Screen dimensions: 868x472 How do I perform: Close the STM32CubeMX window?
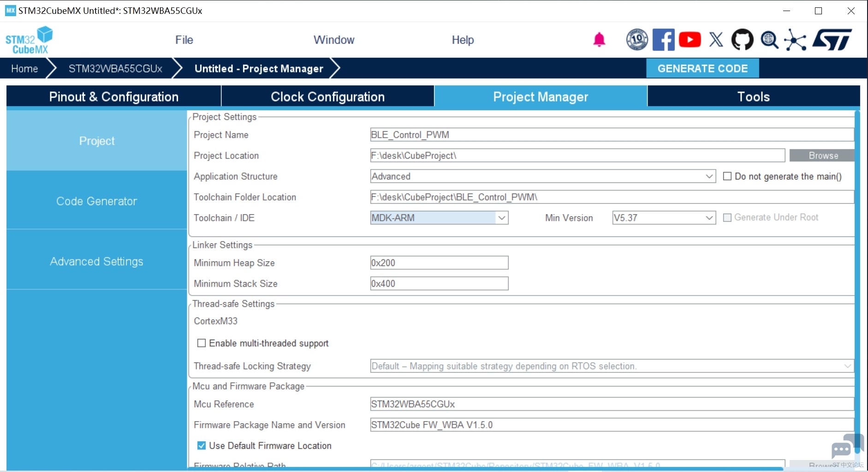(851, 11)
